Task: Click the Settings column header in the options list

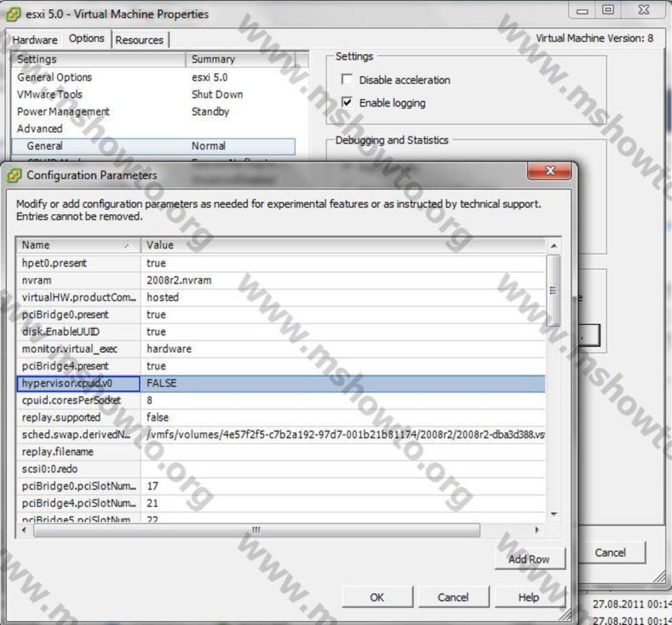Action: point(98,59)
